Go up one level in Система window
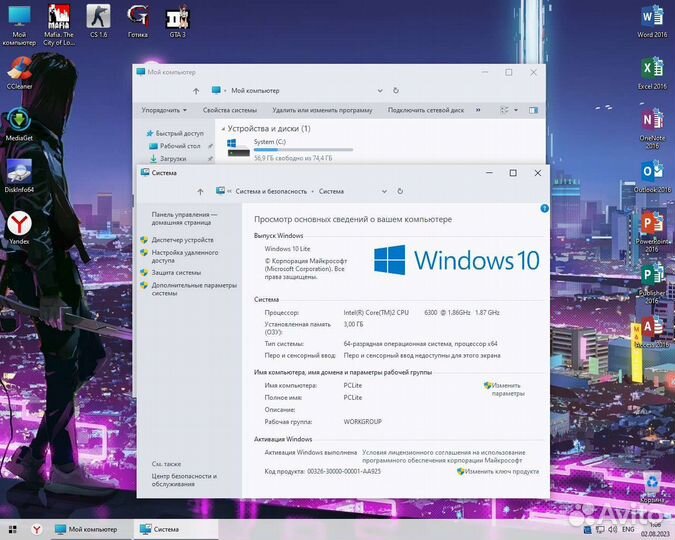 200,192
